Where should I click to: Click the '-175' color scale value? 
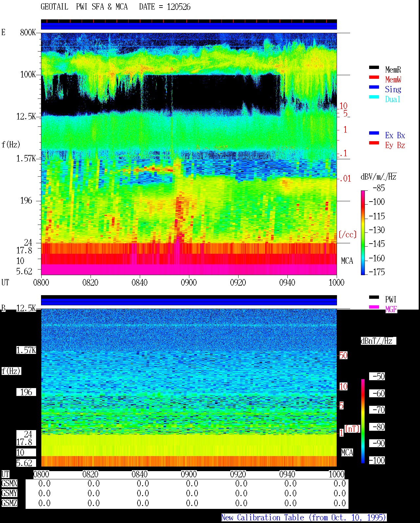377,272
